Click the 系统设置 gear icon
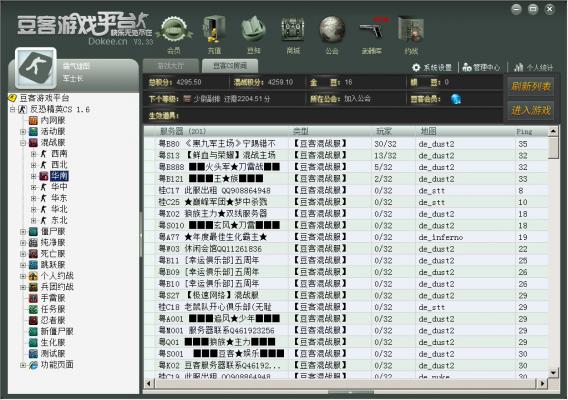Screen dimensions: 568x400 pos(416,67)
